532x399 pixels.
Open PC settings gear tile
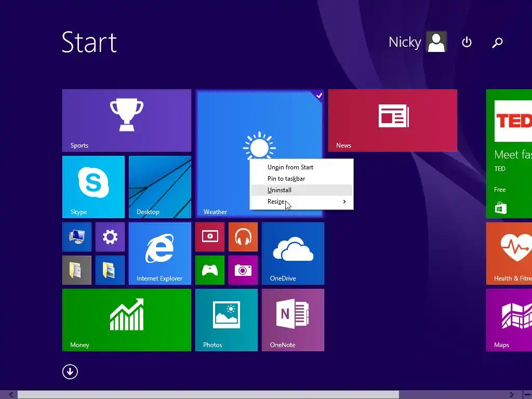click(110, 237)
